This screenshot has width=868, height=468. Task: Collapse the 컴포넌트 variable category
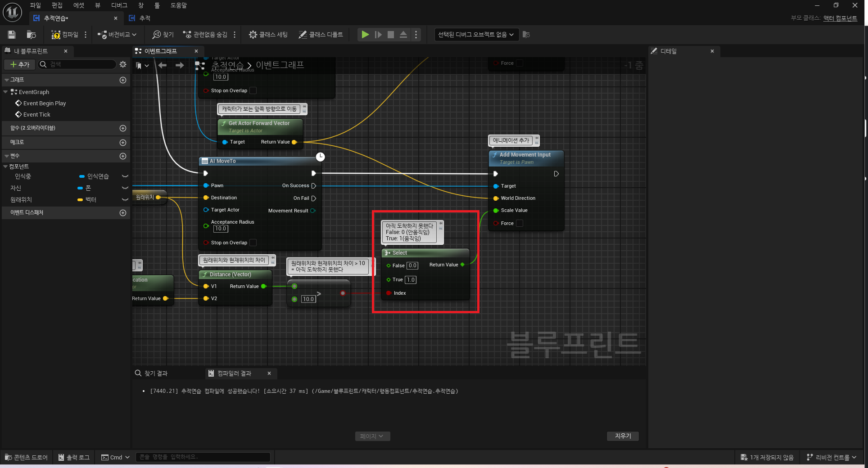pyautogui.click(x=5, y=166)
